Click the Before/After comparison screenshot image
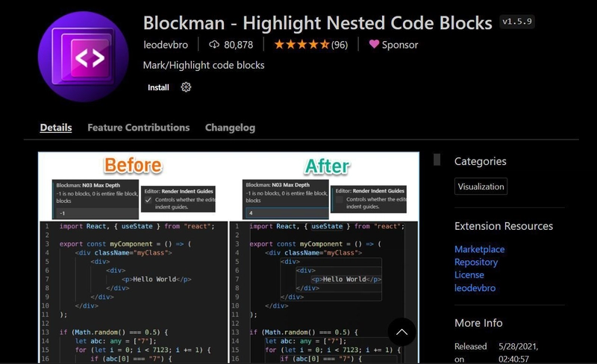597x364 pixels. click(x=228, y=257)
